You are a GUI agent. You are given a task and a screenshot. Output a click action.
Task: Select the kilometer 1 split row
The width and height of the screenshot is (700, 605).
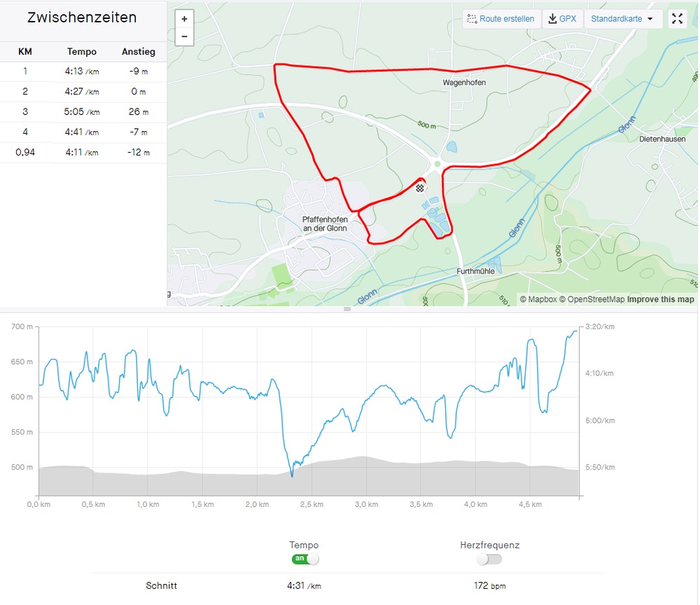[x=83, y=71]
